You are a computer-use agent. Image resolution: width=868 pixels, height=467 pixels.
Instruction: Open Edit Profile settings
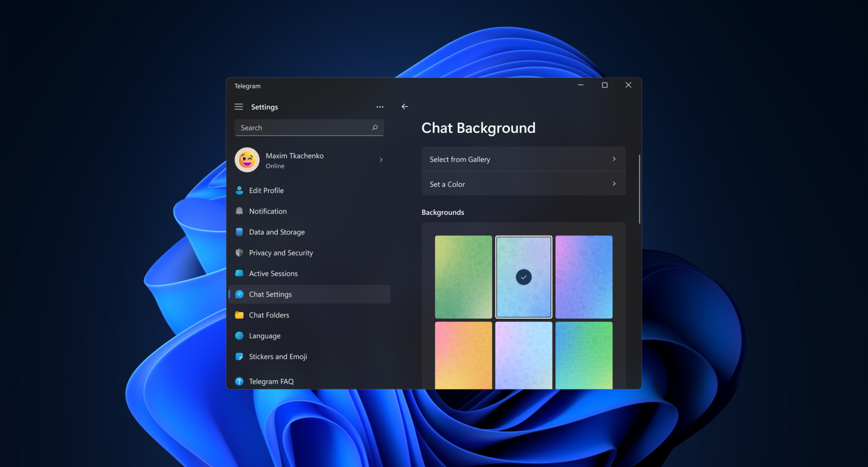(x=309, y=191)
